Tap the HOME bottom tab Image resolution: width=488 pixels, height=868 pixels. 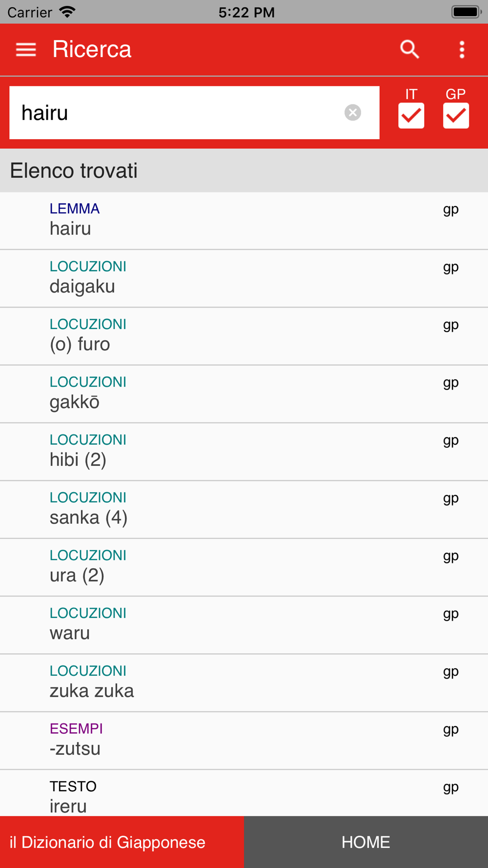click(x=366, y=842)
